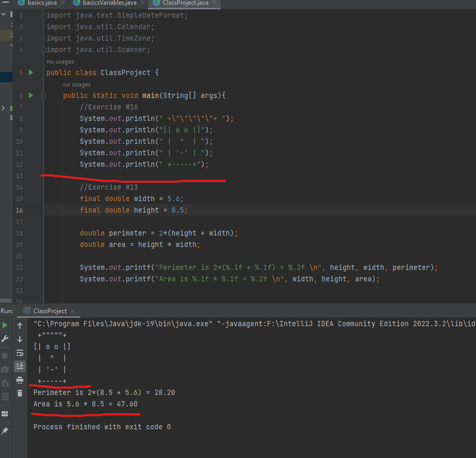
Task: Close the basics.java tab
Action: pyautogui.click(x=63, y=3)
